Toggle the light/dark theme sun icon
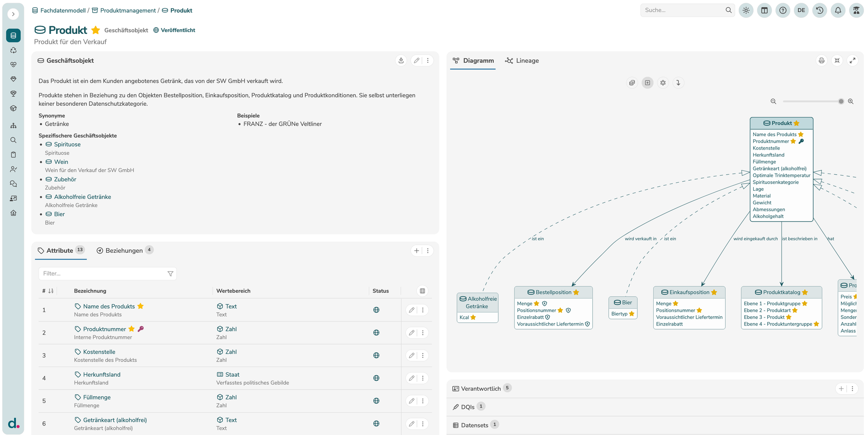Viewport: 868px width, 435px height. [746, 10]
